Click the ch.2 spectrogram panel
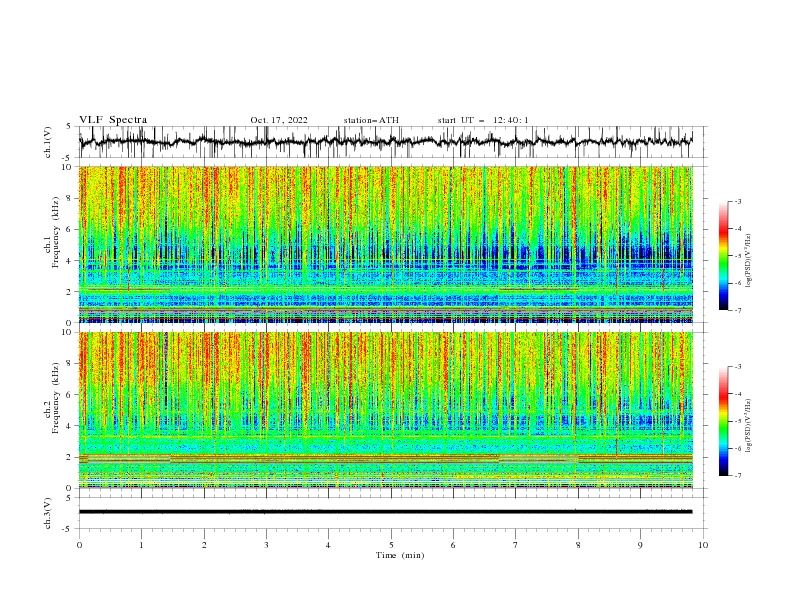Viewport: 792px width, 612px height. [x=386, y=410]
